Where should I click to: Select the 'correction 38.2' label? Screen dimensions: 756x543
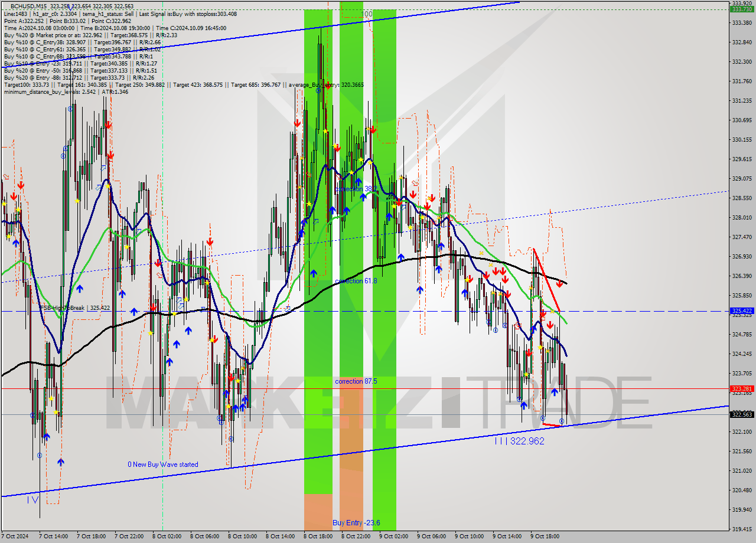pyautogui.click(x=356, y=189)
